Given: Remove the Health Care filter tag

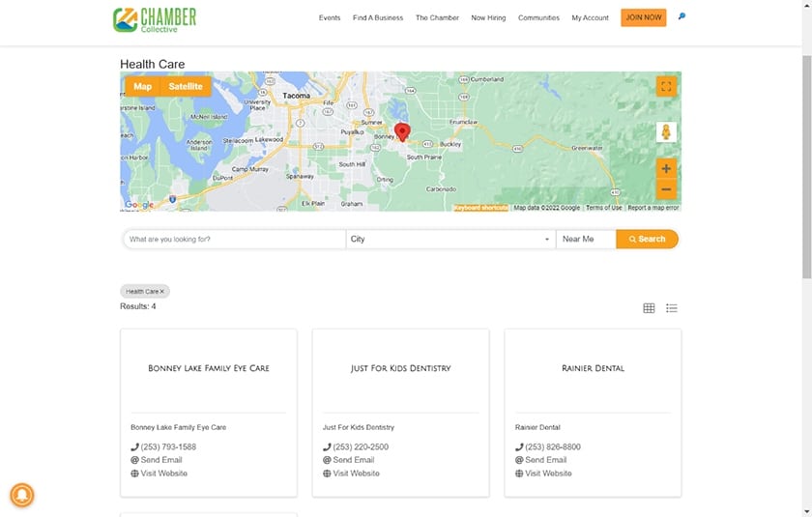Looking at the screenshot, I should click(161, 292).
